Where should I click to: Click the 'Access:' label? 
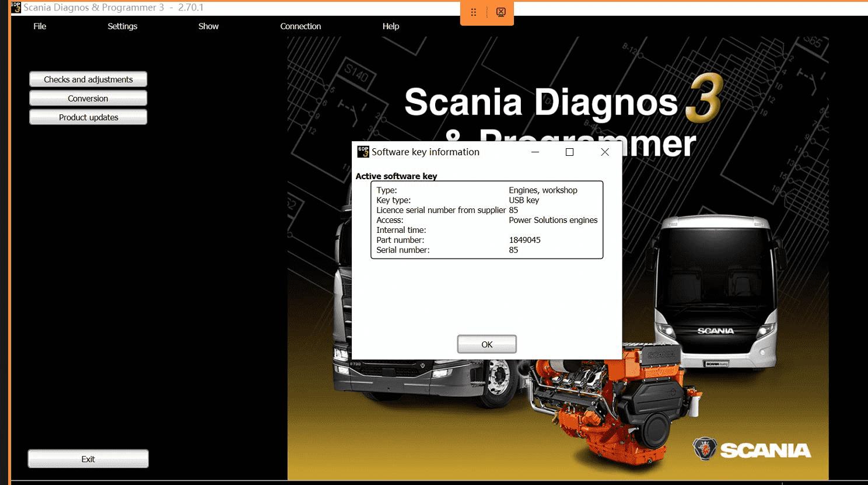390,220
